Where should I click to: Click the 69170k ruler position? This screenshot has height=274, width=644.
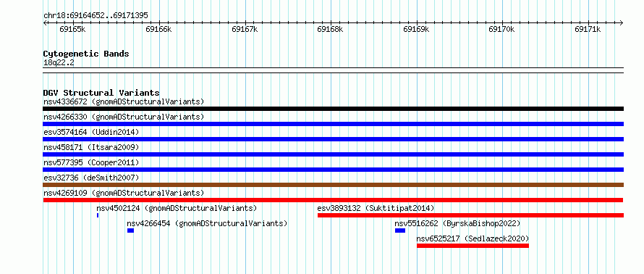(502, 29)
